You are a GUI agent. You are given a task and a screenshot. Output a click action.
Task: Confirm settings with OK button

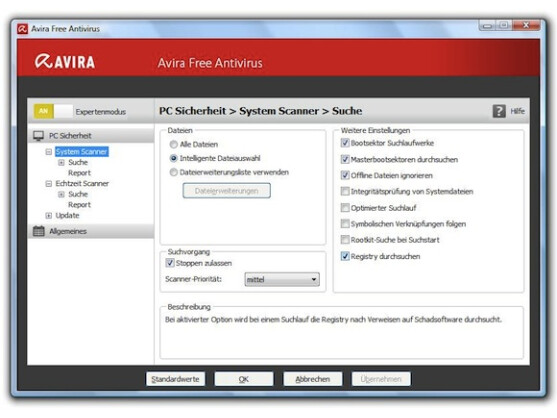[x=244, y=379]
